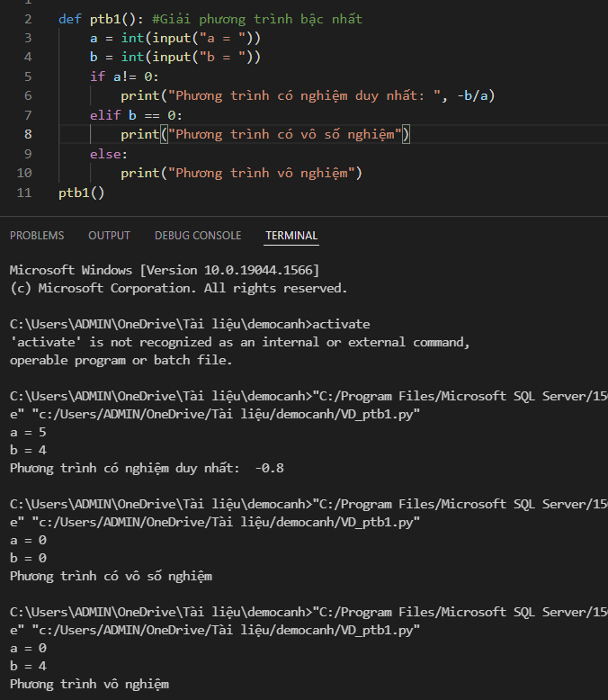Click the TERMINAL tab
The image size is (608, 700).
291,235
